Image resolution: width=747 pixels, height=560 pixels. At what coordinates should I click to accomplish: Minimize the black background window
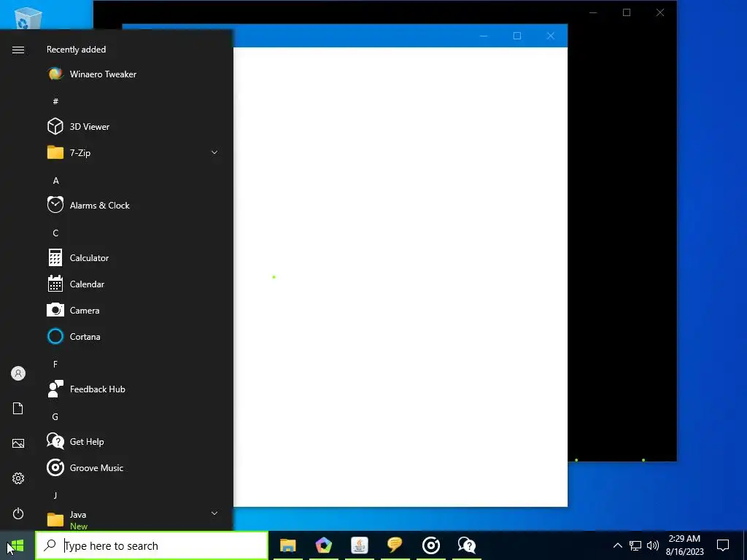[x=593, y=12]
